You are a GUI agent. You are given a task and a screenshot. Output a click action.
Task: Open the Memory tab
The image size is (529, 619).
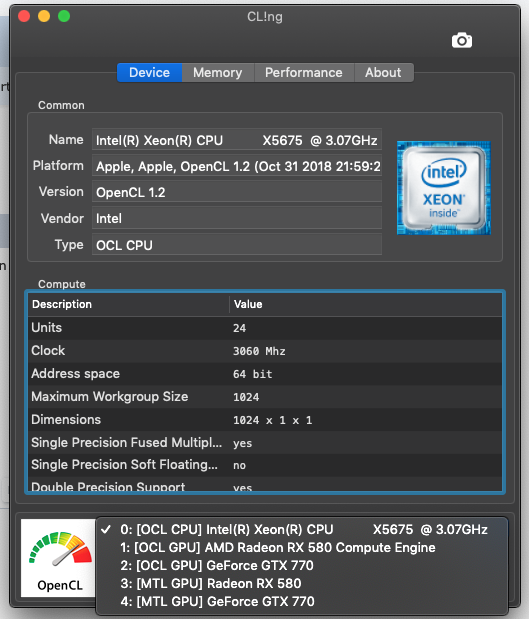(x=218, y=73)
